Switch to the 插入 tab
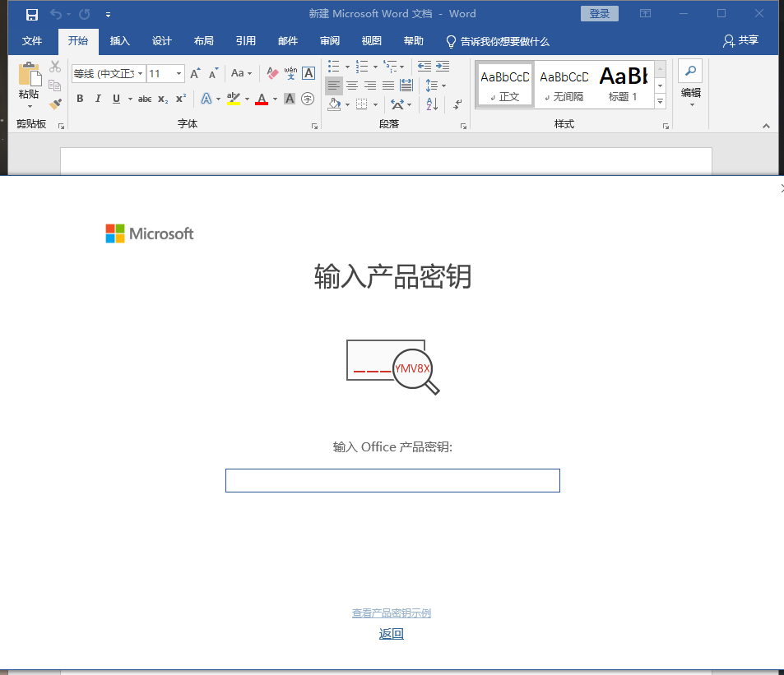784x675 pixels. tap(120, 41)
